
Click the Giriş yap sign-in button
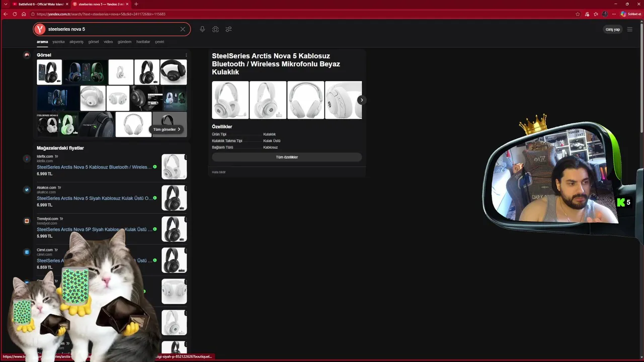(613, 29)
